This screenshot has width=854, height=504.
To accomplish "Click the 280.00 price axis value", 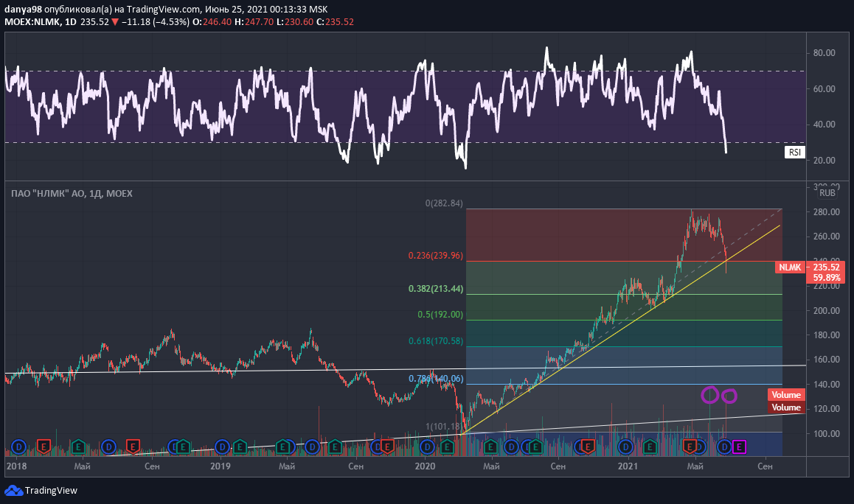I will click(826, 211).
